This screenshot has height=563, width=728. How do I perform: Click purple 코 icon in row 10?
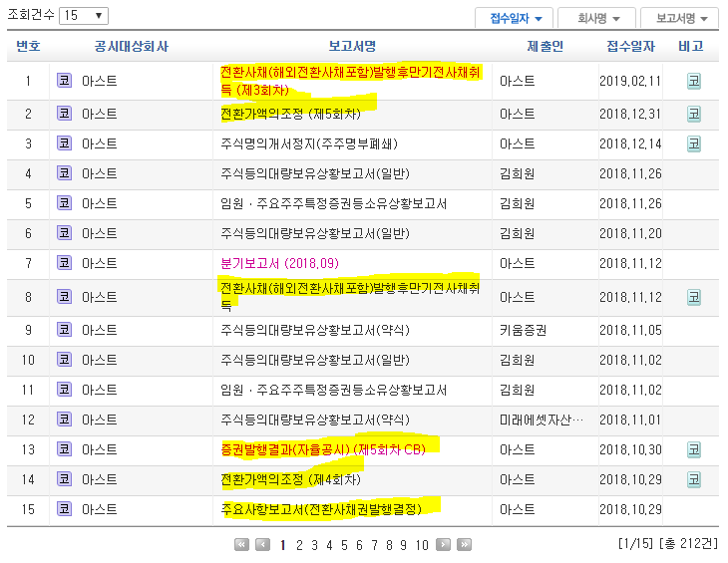click(x=64, y=360)
